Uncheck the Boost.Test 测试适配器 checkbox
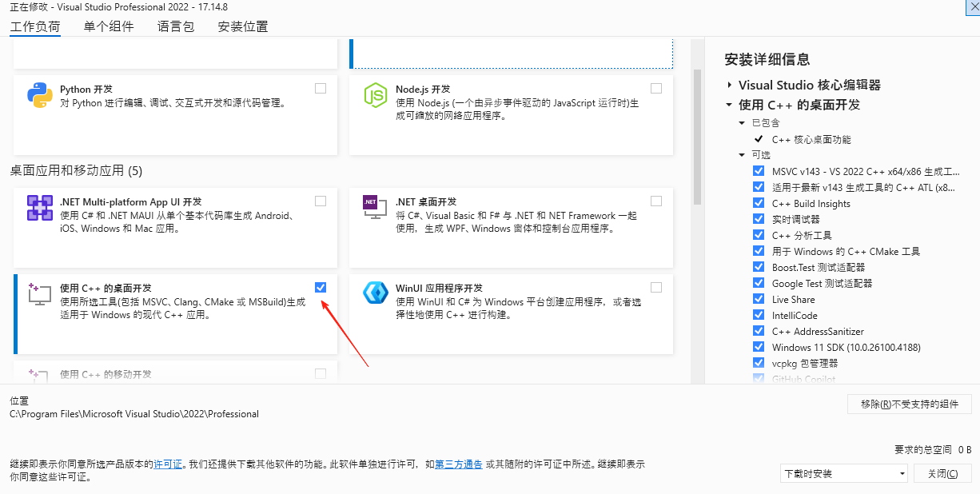980x494 pixels. pos(759,267)
